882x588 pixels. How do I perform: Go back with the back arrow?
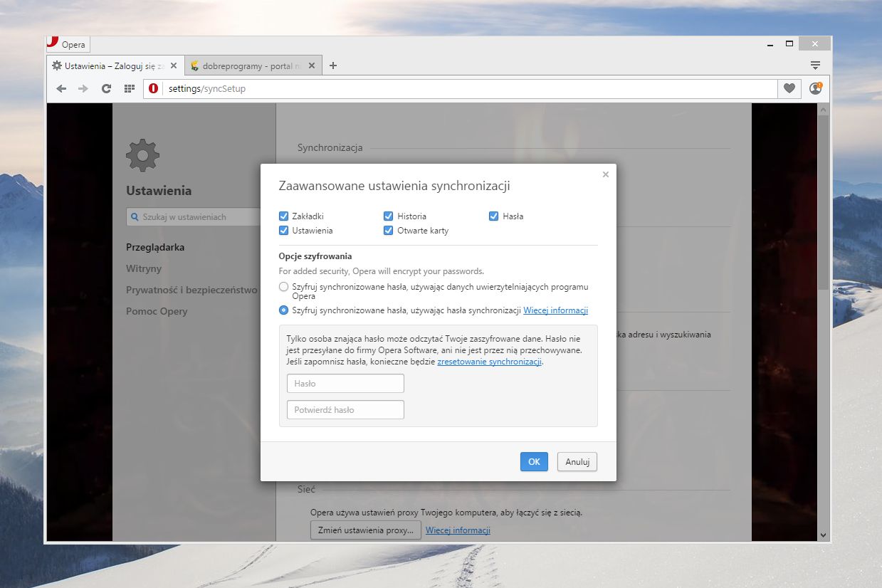pos(61,89)
